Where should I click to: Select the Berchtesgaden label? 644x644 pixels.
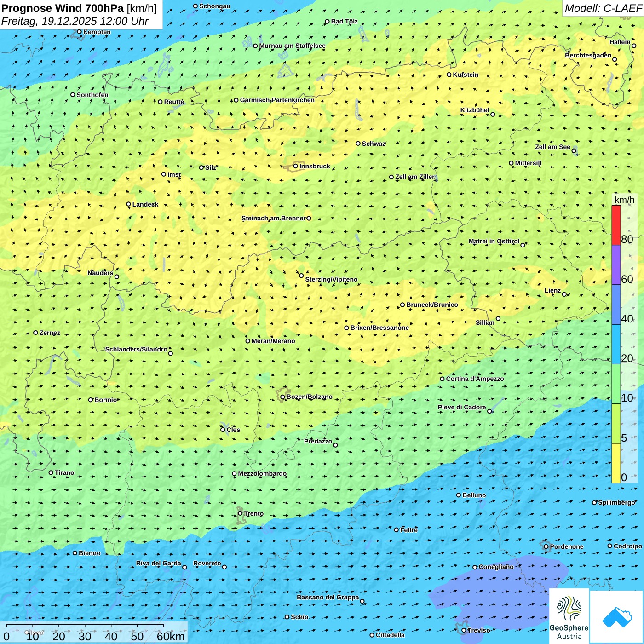588,55
